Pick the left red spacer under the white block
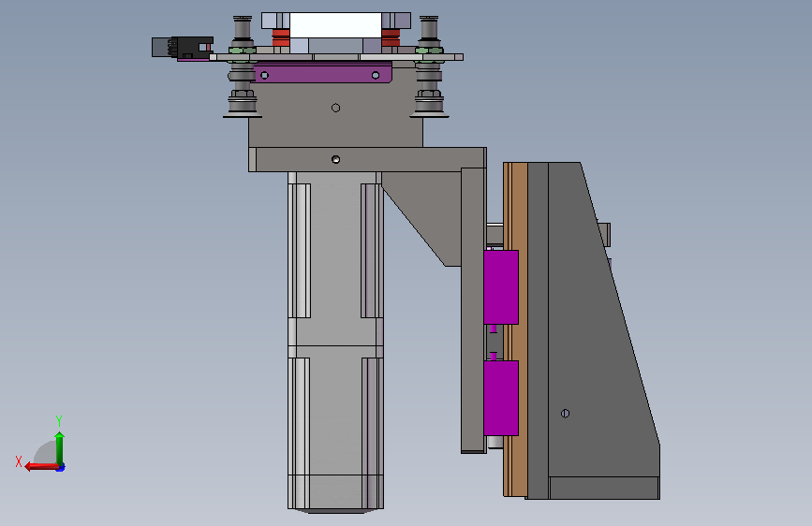 click(281, 37)
